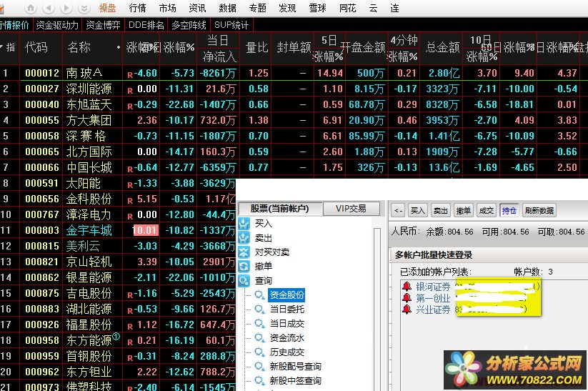Switch to the DDE排名 tab
Image resolution: width=588 pixels, height=391 pixels.
[146, 25]
